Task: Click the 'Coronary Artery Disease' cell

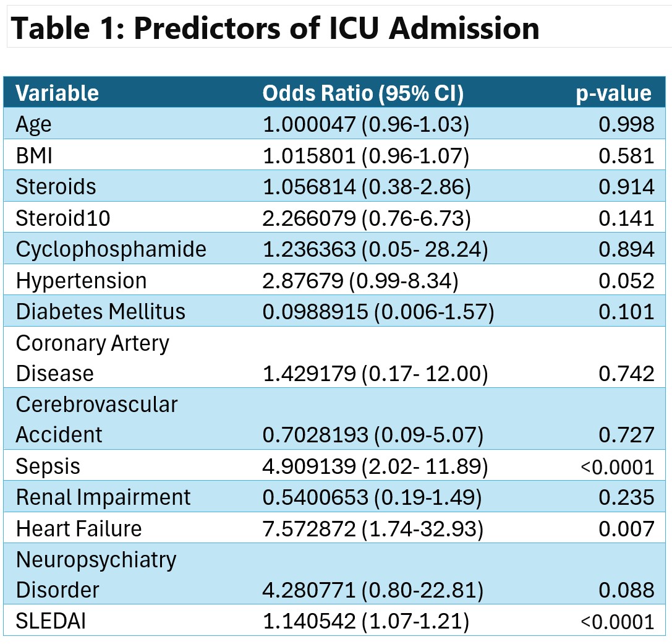Action: pyautogui.click(x=92, y=358)
